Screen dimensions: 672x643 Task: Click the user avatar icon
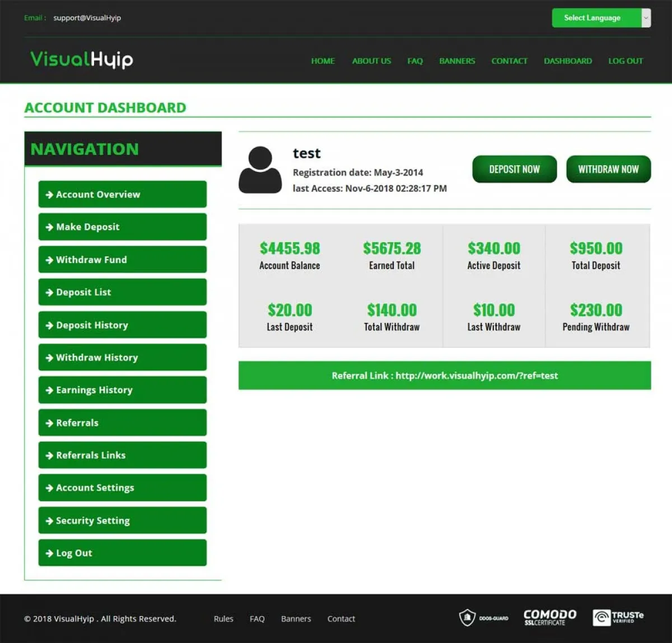[260, 170]
